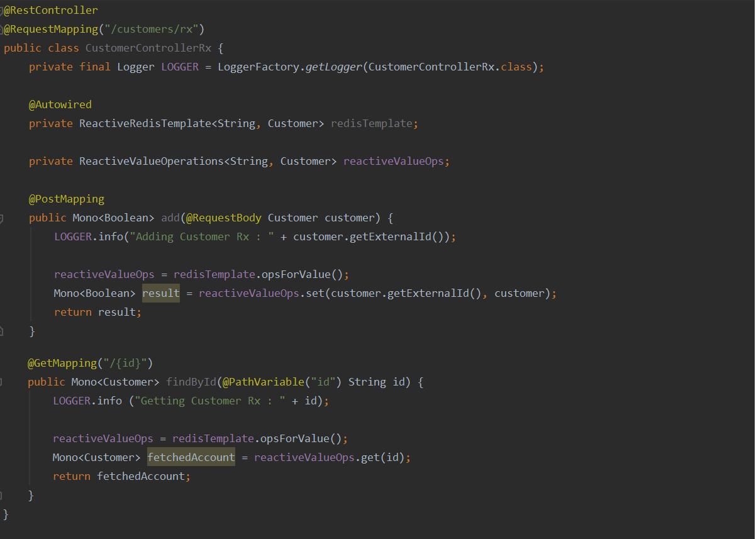The width and height of the screenshot is (756, 539).
Task: Click Mono<Boolean> return type of add method
Action: pos(114,218)
